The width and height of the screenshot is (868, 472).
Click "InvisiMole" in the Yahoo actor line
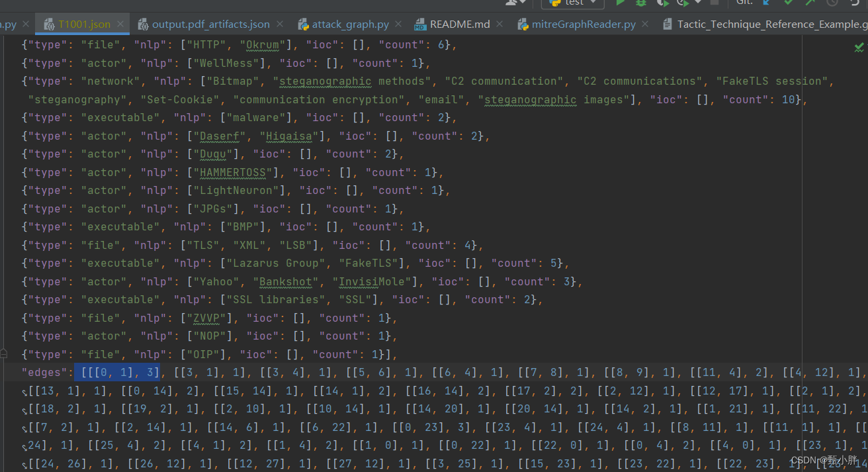click(x=372, y=282)
